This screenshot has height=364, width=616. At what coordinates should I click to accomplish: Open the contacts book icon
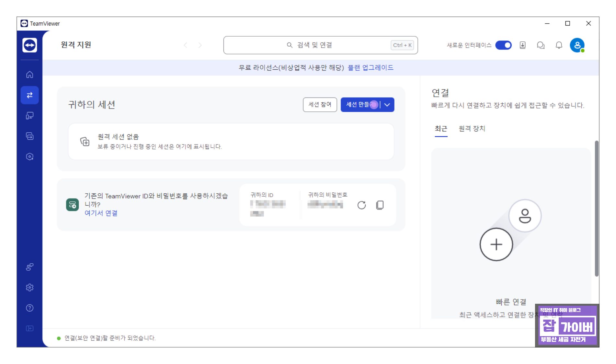[522, 45]
